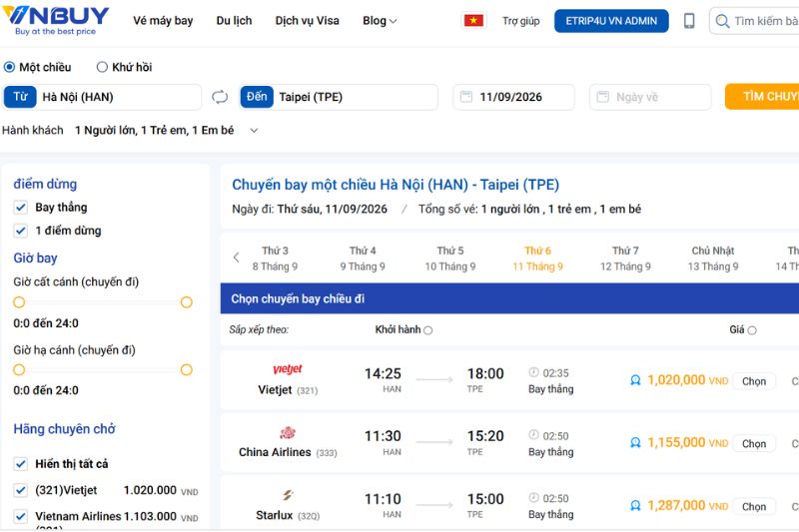Select the Thứ 3 8 Tháng 9 tab
The image size is (799, 532).
[276, 259]
